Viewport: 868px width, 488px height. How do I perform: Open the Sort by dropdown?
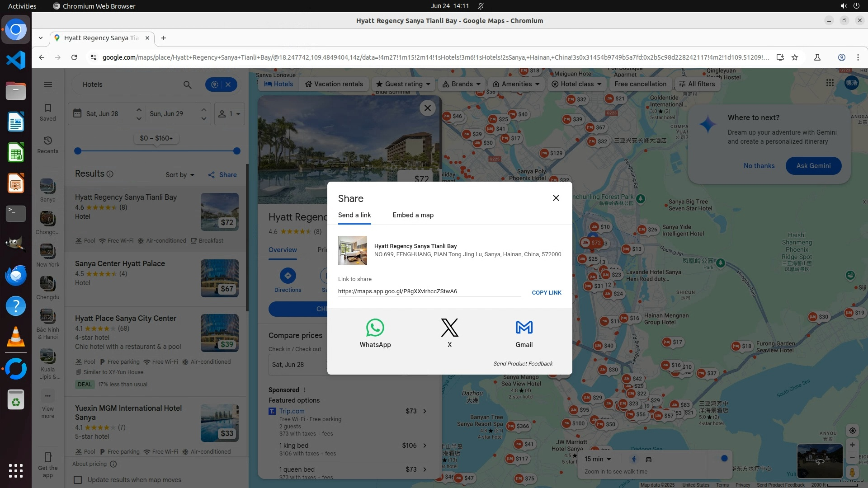[x=179, y=175]
